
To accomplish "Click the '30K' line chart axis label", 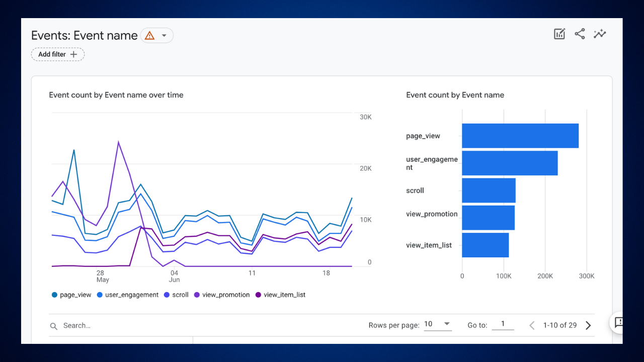I will (x=365, y=117).
